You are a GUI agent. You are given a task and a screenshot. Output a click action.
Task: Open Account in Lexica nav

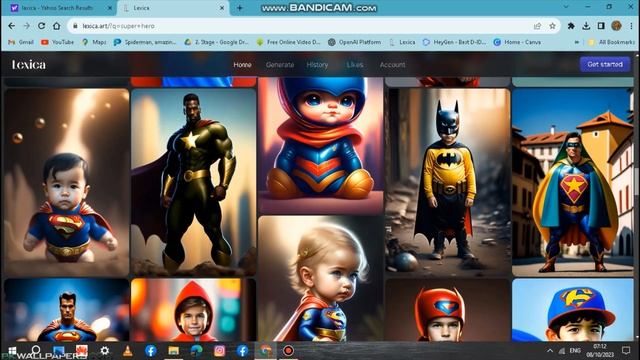click(392, 64)
